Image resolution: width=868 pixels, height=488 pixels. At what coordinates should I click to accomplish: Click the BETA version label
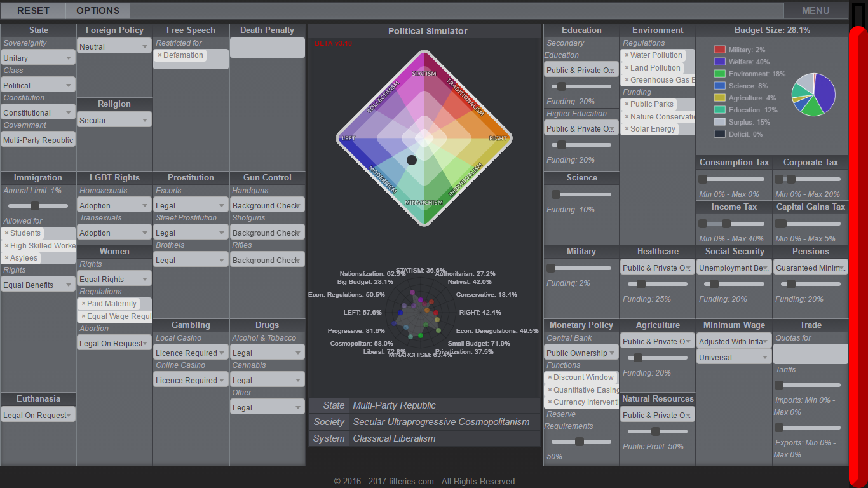coord(333,43)
